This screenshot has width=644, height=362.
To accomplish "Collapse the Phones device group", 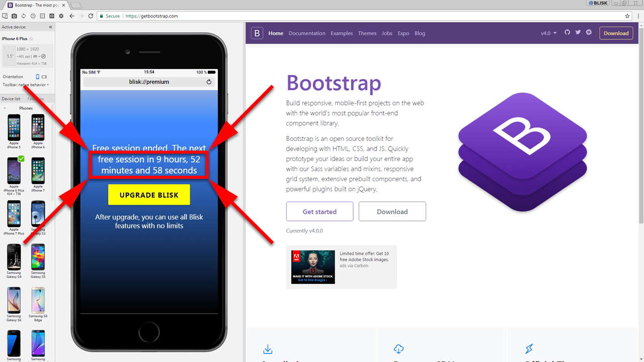I will pyautogui.click(x=5, y=108).
